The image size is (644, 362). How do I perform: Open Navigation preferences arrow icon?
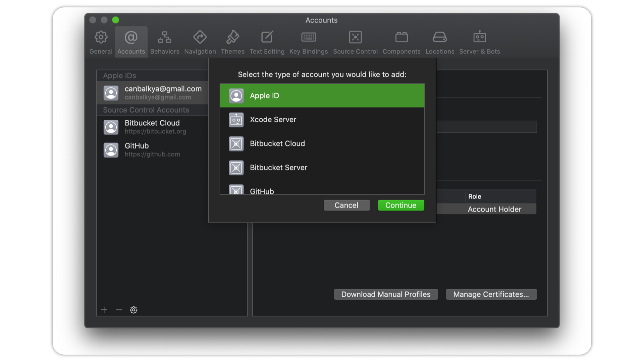coord(200,37)
